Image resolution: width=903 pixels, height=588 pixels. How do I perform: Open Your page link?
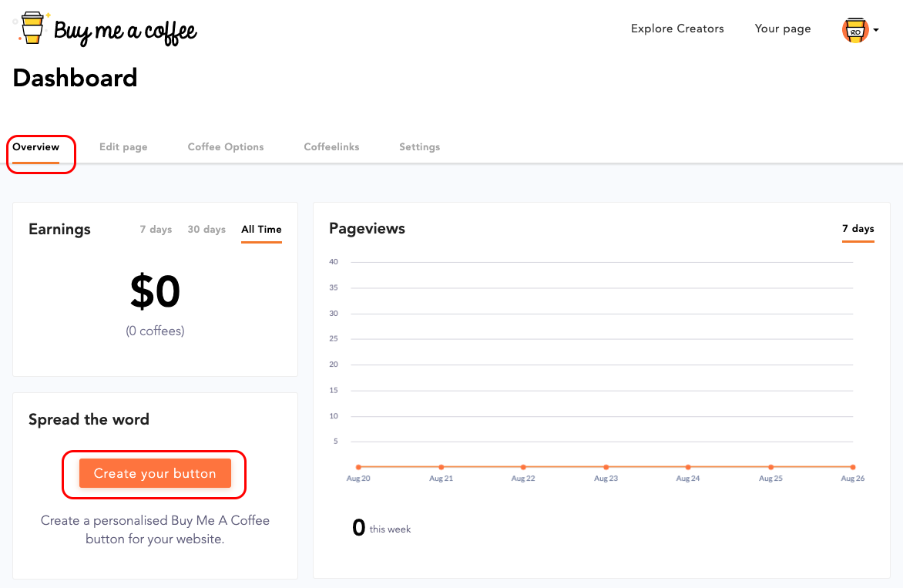tap(783, 29)
